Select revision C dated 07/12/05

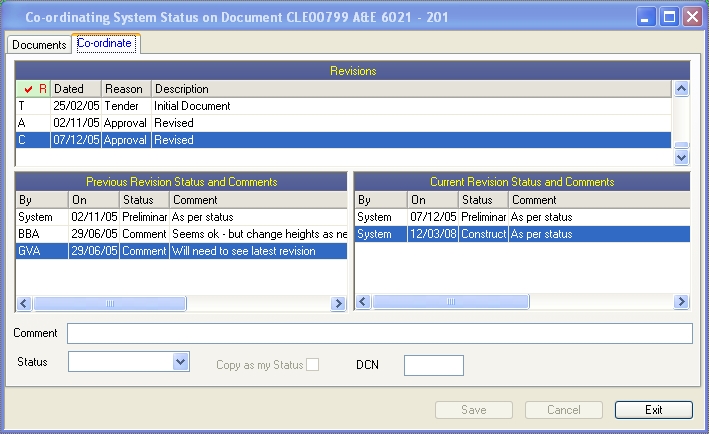tap(344, 140)
